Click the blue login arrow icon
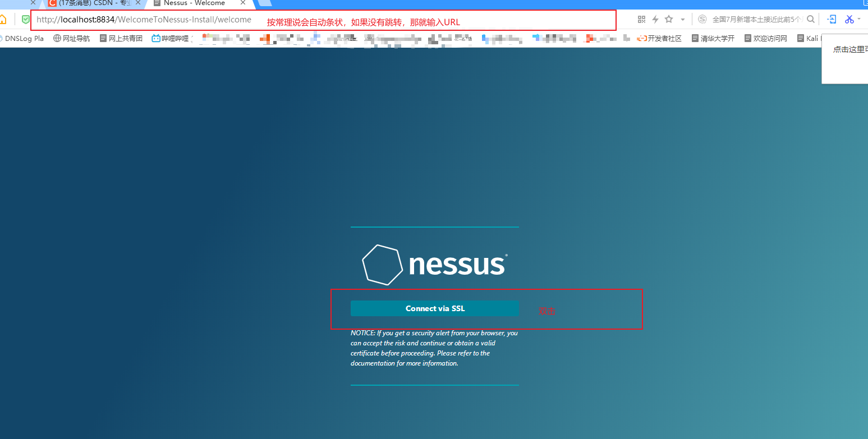 [832, 19]
